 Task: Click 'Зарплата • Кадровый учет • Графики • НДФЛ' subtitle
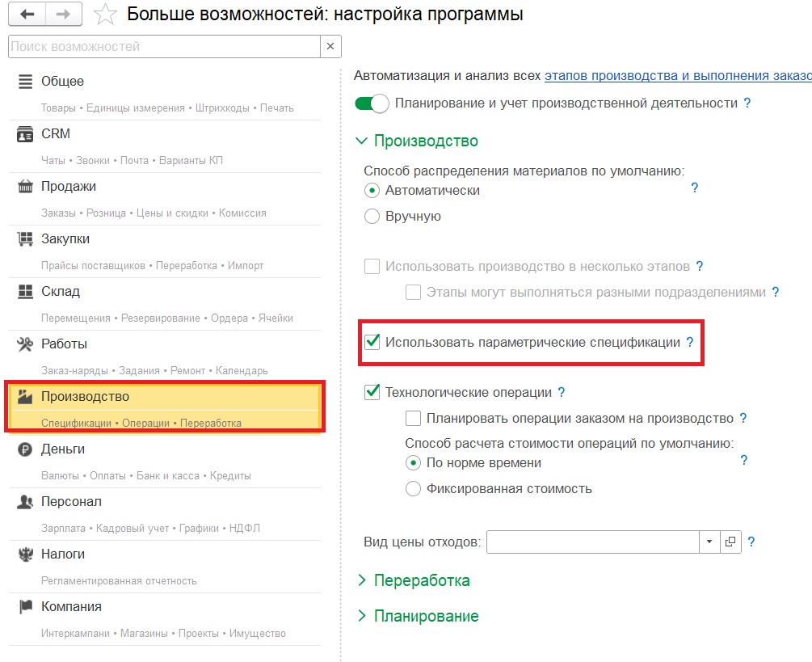click(x=151, y=529)
